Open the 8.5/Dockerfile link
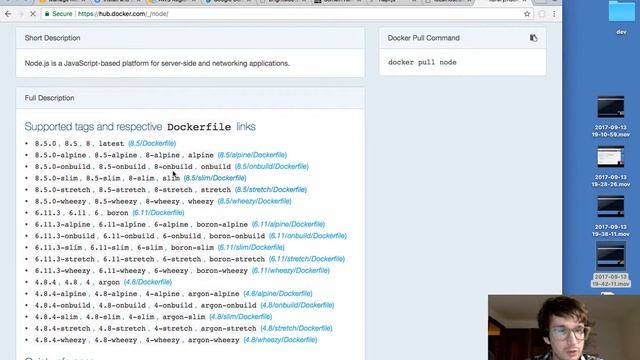Image resolution: width=640 pixels, height=360 pixels. coord(152,143)
